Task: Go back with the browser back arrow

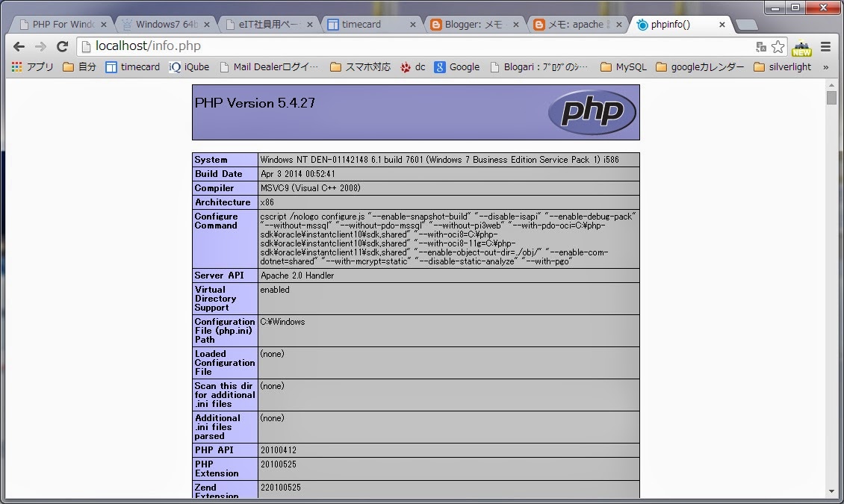Action: (x=19, y=47)
